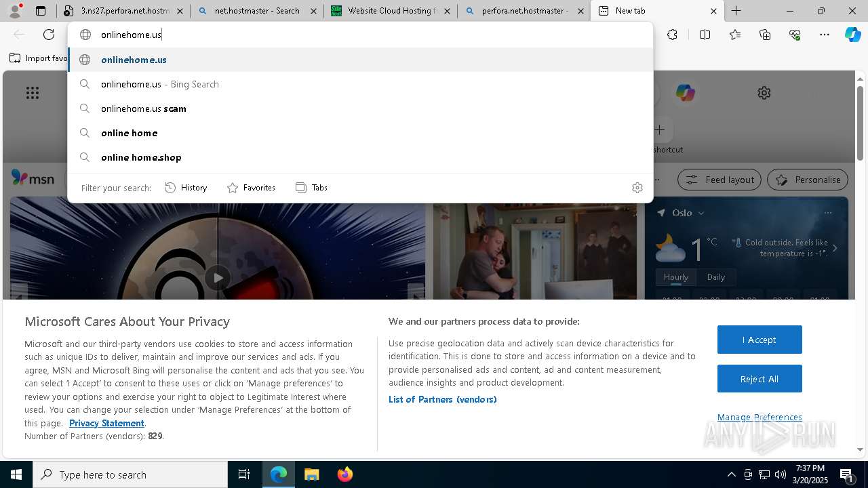Image resolution: width=868 pixels, height=488 pixels.
Task: Open Manage Preferences link
Action: (759, 417)
